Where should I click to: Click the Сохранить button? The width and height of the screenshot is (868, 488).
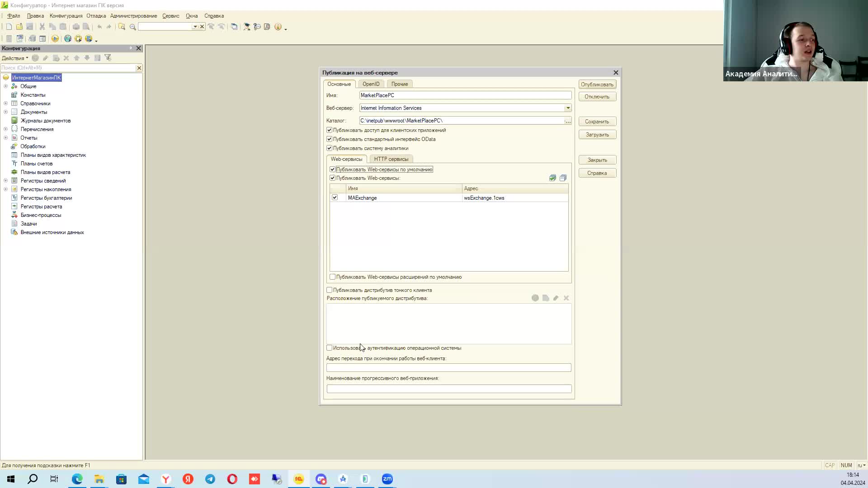click(x=597, y=122)
